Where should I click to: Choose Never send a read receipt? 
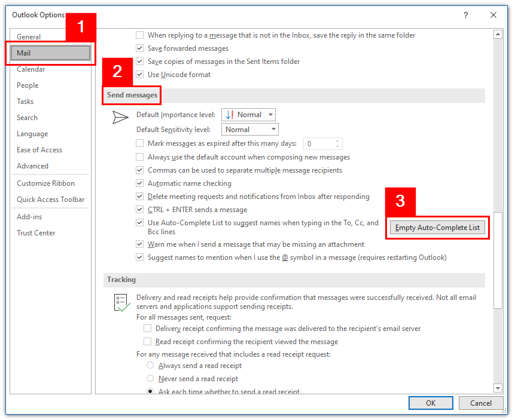[150, 378]
